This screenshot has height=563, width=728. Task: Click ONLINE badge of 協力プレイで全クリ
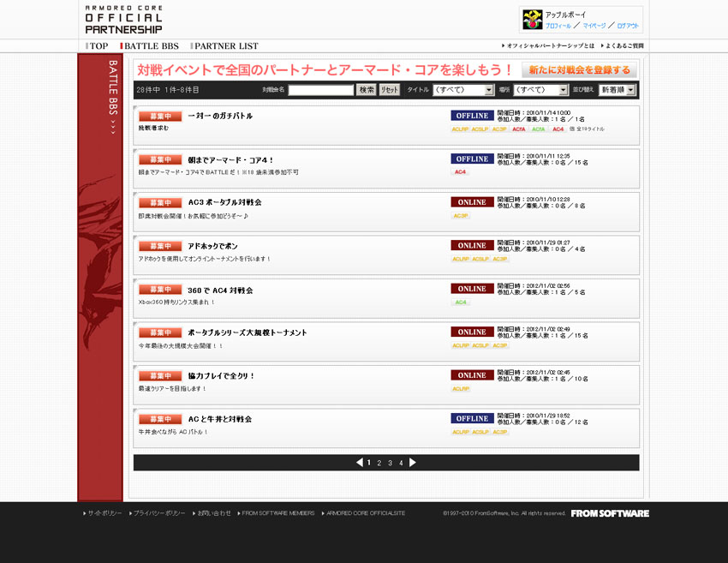pos(472,374)
